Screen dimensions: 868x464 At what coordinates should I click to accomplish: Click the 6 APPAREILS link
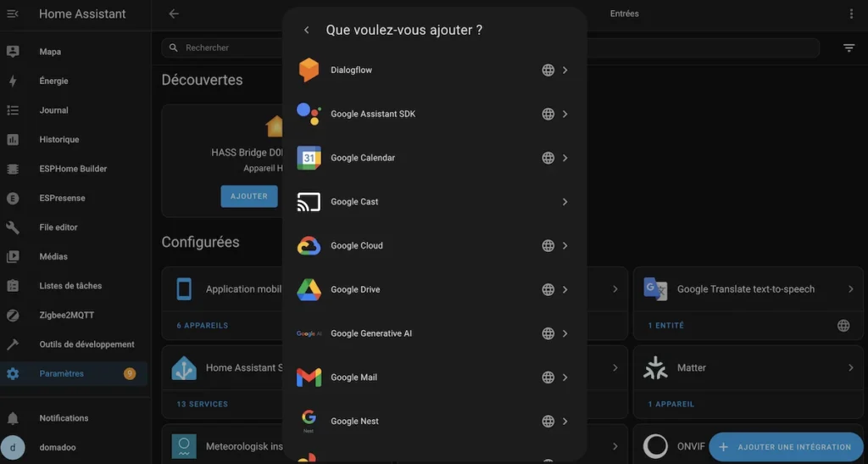[202, 326]
